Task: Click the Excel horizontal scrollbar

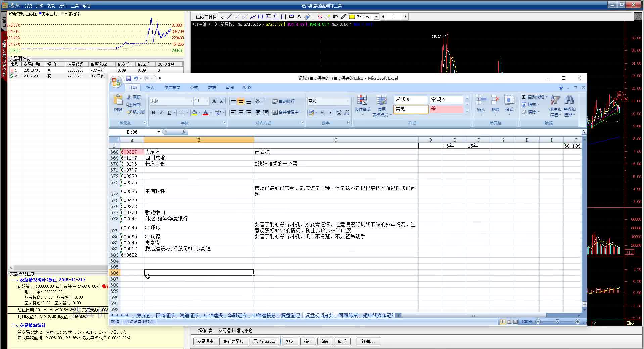Action: (473, 316)
